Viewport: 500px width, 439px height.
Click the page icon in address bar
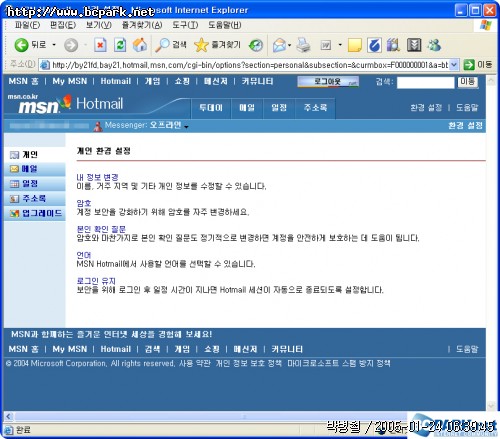coord(45,65)
